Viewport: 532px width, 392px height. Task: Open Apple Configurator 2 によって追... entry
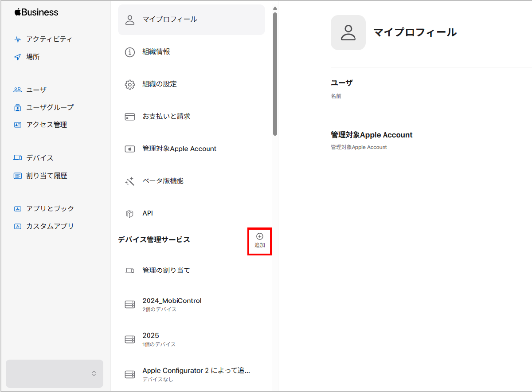(x=192, y=375)
